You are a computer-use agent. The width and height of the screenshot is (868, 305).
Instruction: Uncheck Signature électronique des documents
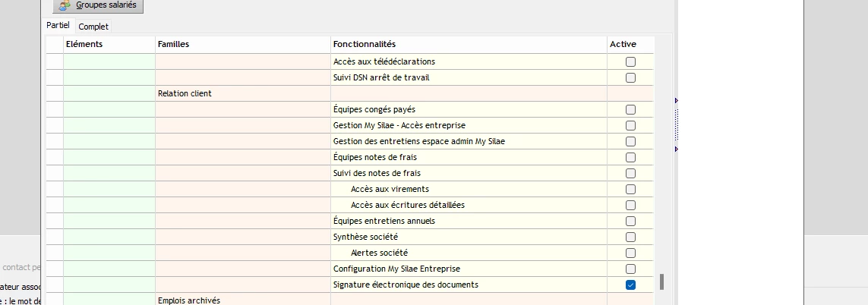(630, 285)
